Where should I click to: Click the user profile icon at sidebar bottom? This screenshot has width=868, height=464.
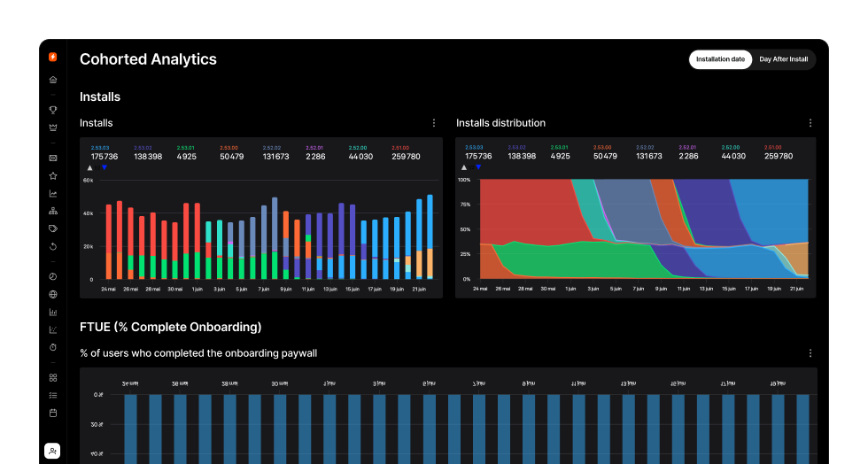point(53,452)
